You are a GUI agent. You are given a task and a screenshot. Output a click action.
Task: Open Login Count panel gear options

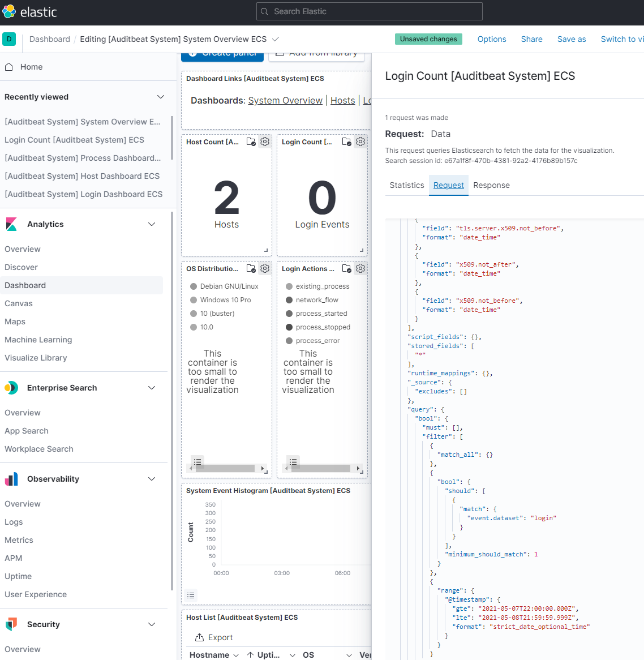360,142
